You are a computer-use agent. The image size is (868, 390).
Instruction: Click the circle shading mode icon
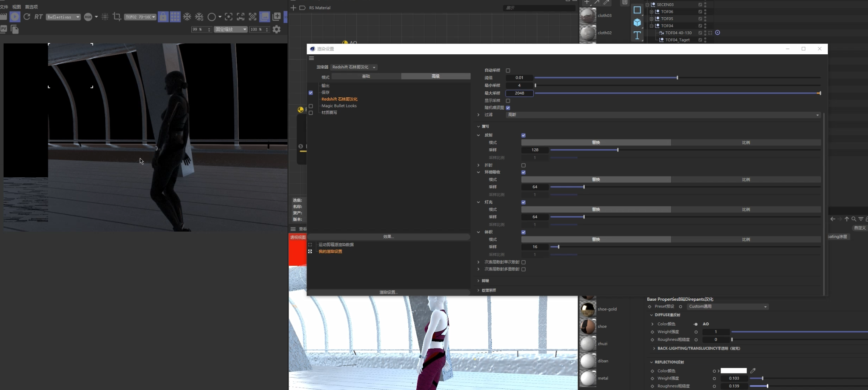[211, 17]
